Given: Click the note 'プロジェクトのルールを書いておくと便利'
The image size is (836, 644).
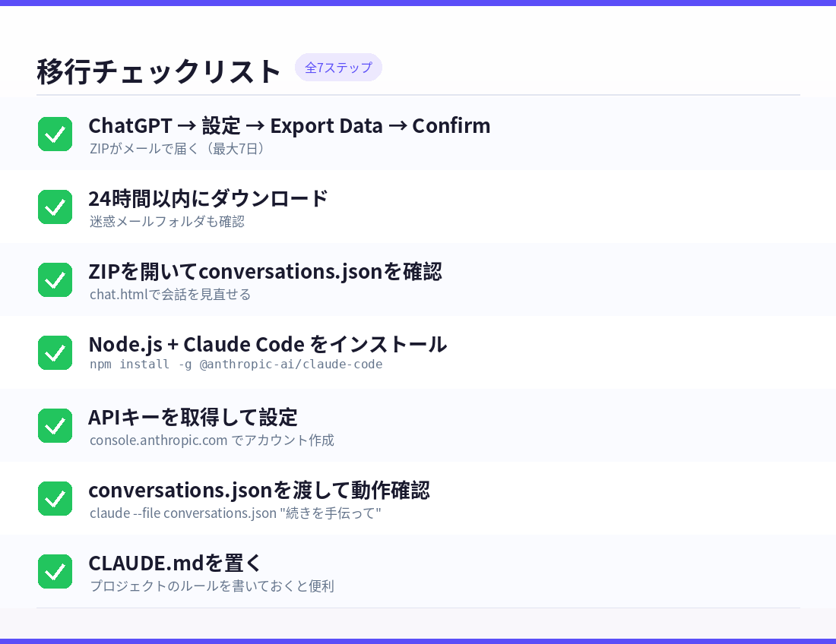Looking at the screenshot, I should tap(212, 586).
